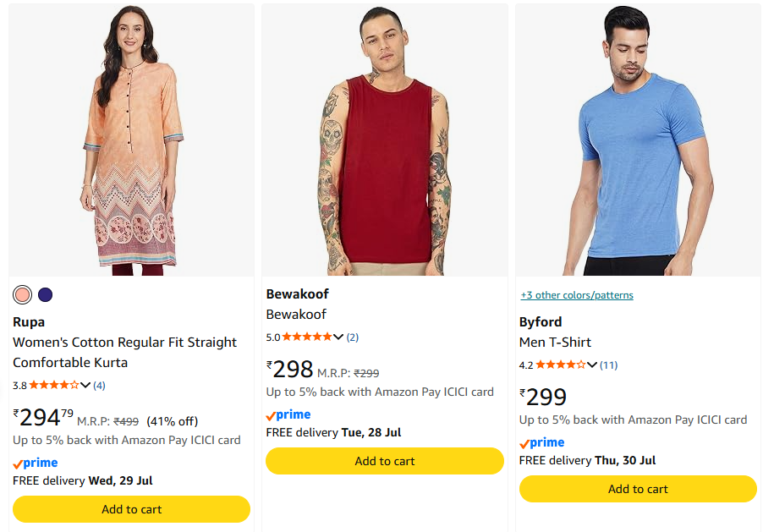This screenshot has width=763, height=532.
Task: Click the prime badge under Rupa kurta
Action: 36,463
